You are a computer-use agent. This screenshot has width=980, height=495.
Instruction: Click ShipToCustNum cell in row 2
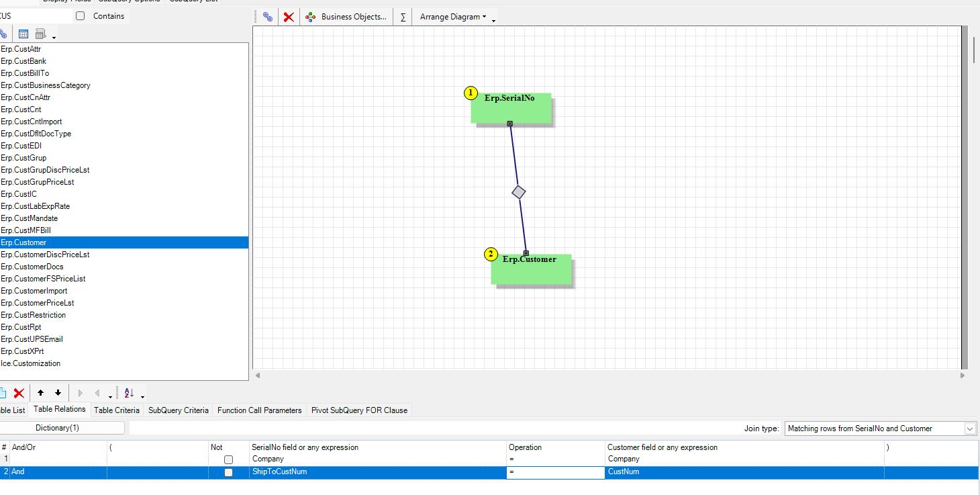378,472
